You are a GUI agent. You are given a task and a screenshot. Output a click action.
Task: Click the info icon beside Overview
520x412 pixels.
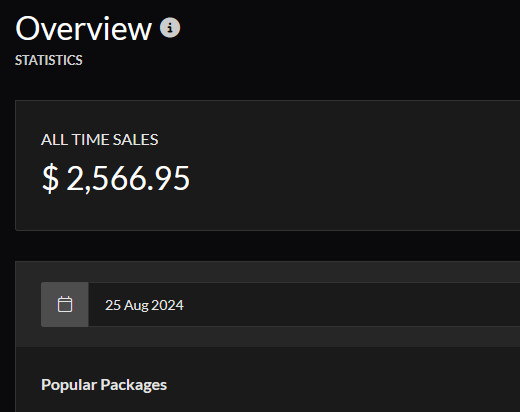pos(170,27)
